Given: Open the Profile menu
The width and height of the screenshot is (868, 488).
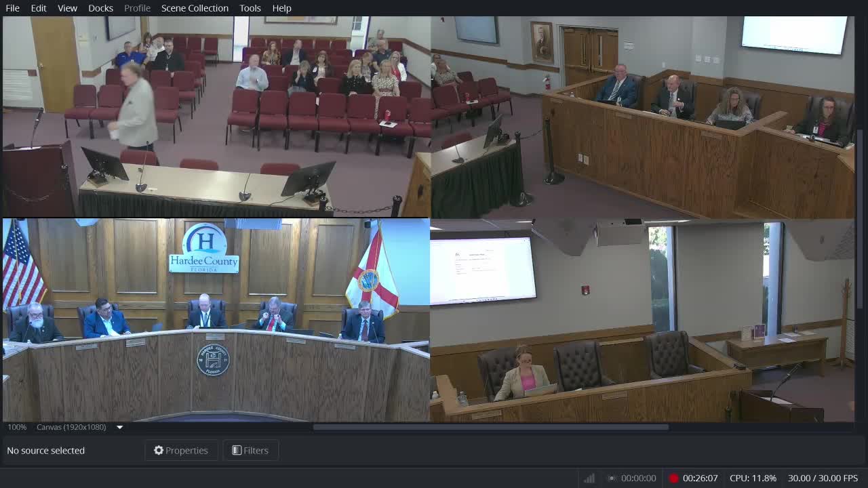Looking at the screenshot, I should [x=137, y=8].
